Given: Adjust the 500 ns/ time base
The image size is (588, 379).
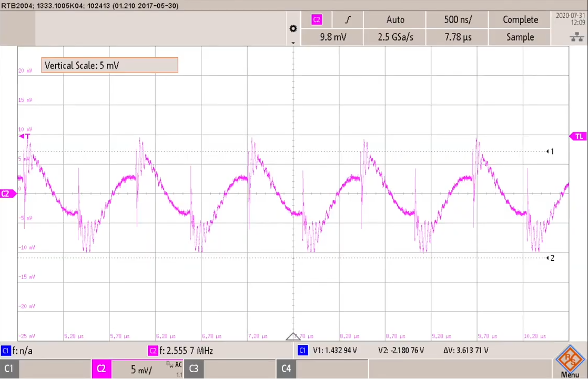Looking at the screenshot, I should pos(458,19).
